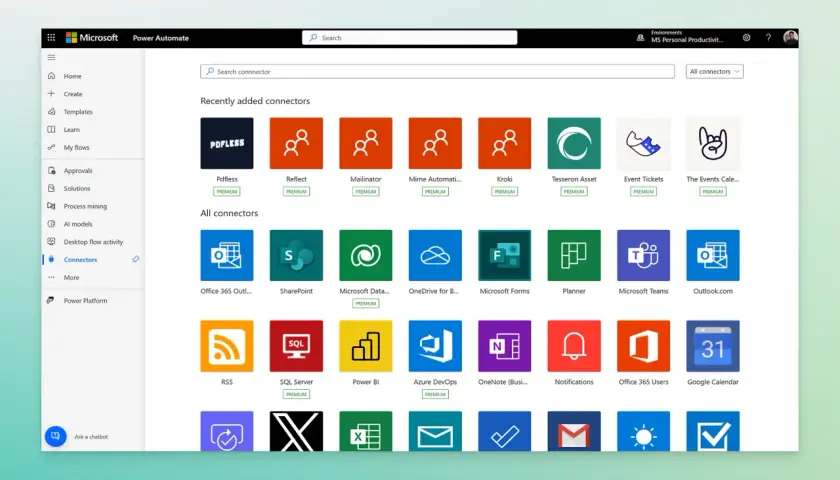The height and width of the screenshot is (480, 840).
Task: Select the Office 365 Users connector
Action: [x=643, y=346]
